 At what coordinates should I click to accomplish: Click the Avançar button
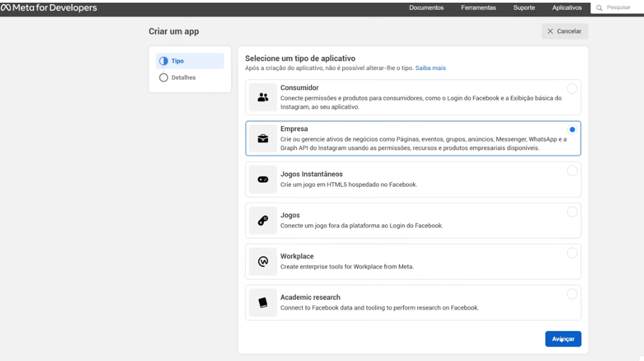coord(563,339)
